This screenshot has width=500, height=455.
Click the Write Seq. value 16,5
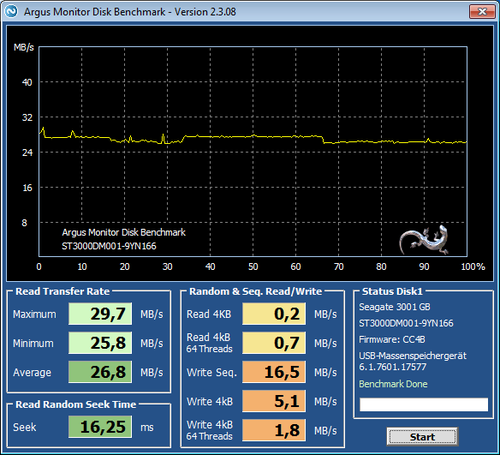click(x=274, y=372)
